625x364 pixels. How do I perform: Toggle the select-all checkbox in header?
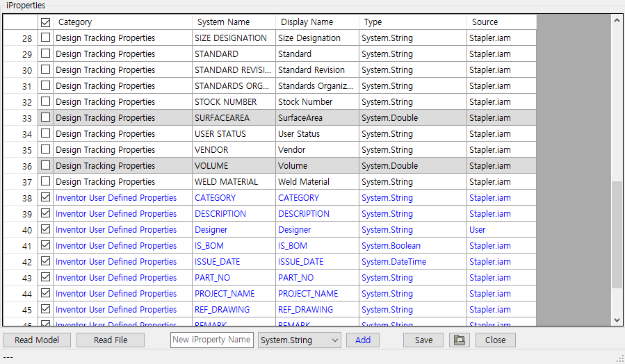[46, 22]
